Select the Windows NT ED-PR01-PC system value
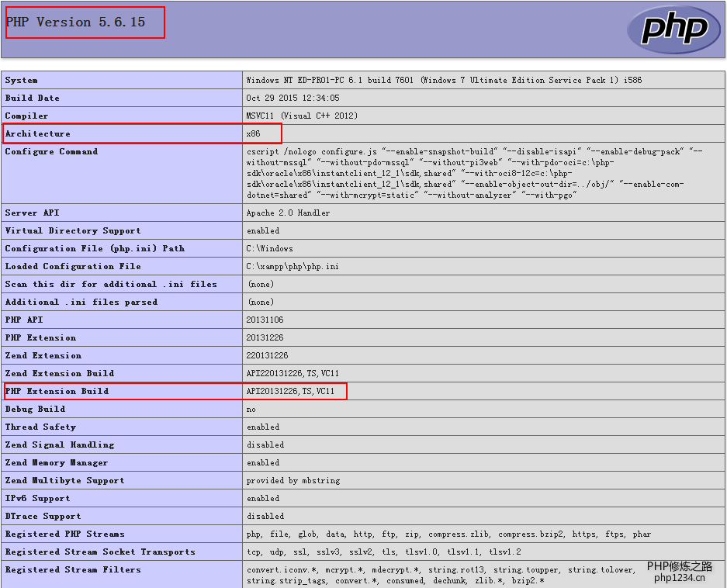727x588 pixels. click(444, 80)
